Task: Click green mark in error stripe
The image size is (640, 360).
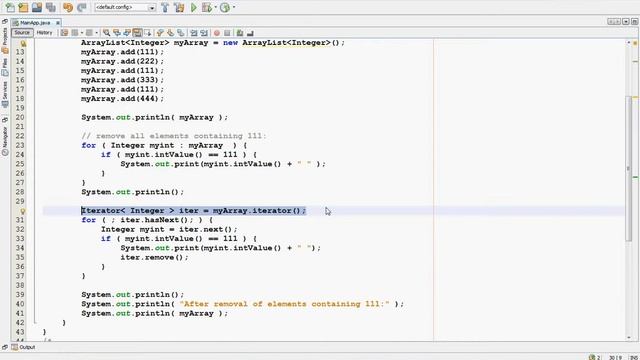Action: 636,177
